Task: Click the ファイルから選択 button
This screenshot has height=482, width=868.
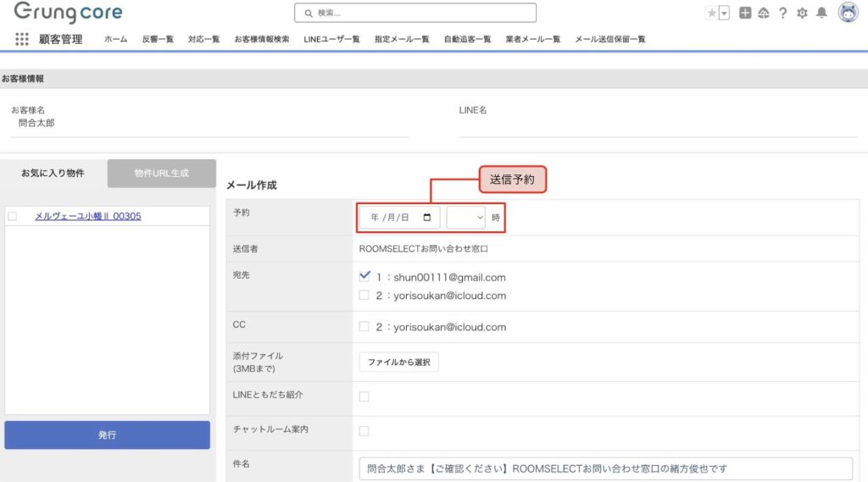Action: (398, 363)
